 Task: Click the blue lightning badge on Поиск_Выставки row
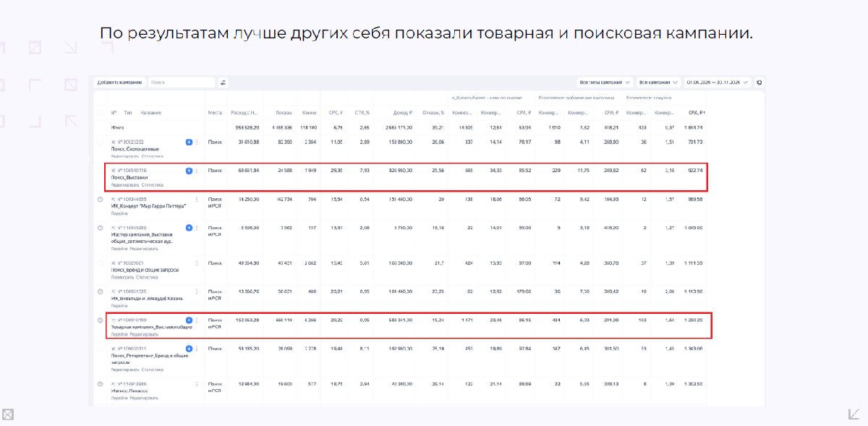pyautogui.click(x=189, y=171)
